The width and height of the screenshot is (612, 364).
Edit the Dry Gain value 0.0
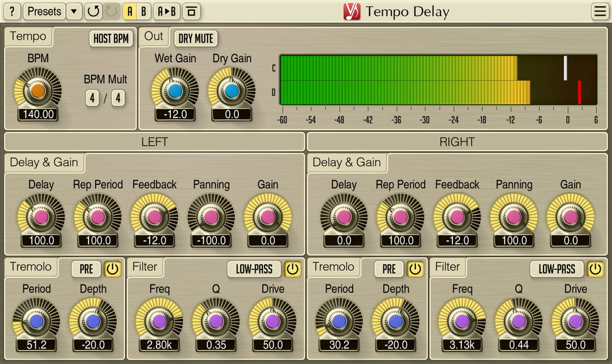pyautogui.click(x=232, y=114)
